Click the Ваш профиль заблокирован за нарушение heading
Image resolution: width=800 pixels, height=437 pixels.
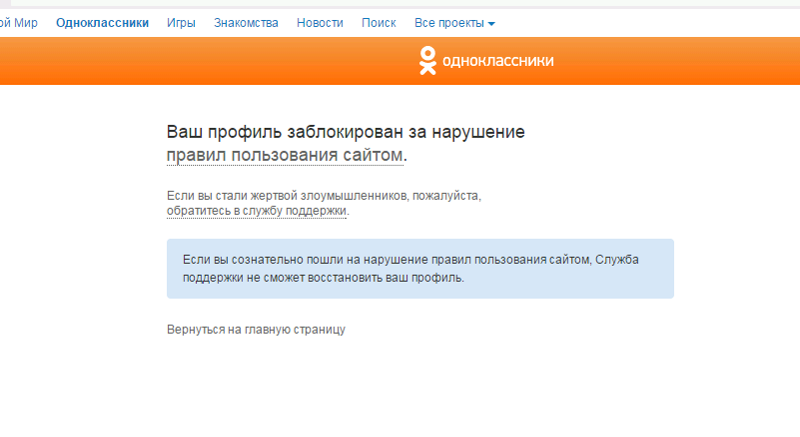point(346,132)
